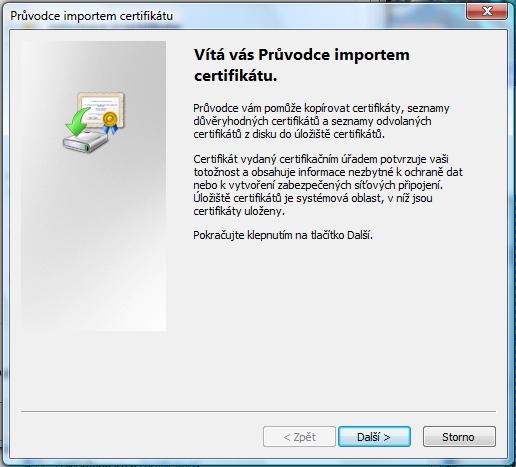Close the Průvodce importem certifikátu window
The image size is (516, 467).
tap(487, 11)
